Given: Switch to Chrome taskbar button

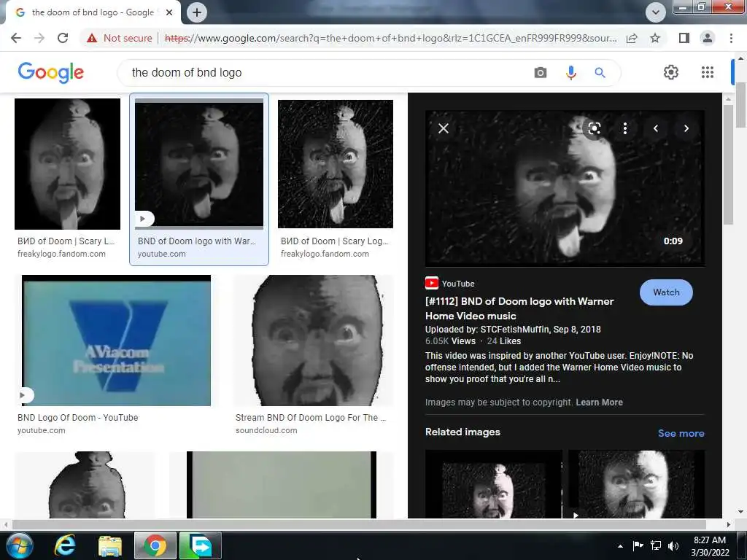Looking at the screenshot, I should coord(155,545).
